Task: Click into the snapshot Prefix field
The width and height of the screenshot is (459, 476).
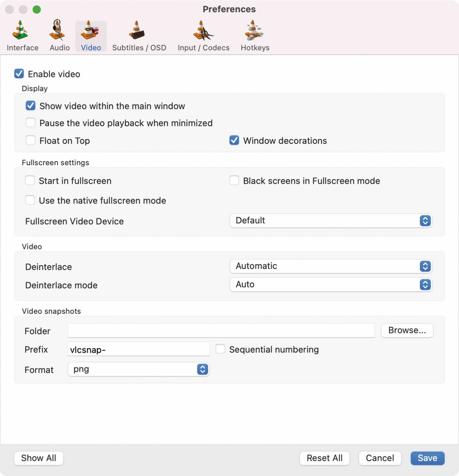Action: 138,349
